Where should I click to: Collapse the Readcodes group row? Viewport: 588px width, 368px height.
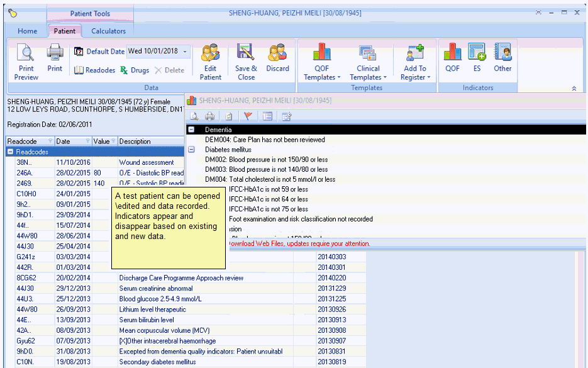11,152
